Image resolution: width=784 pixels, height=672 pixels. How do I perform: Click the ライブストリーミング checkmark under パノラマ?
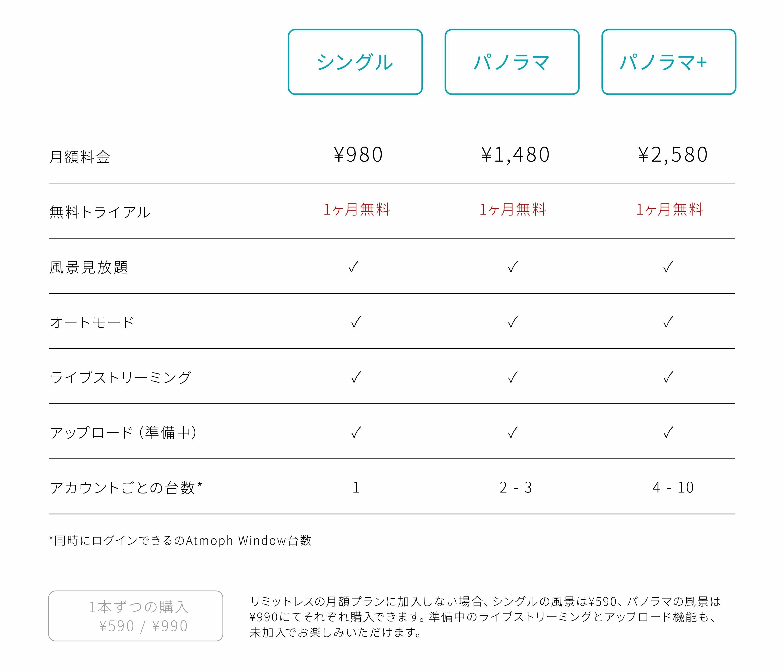pos(513,377)
